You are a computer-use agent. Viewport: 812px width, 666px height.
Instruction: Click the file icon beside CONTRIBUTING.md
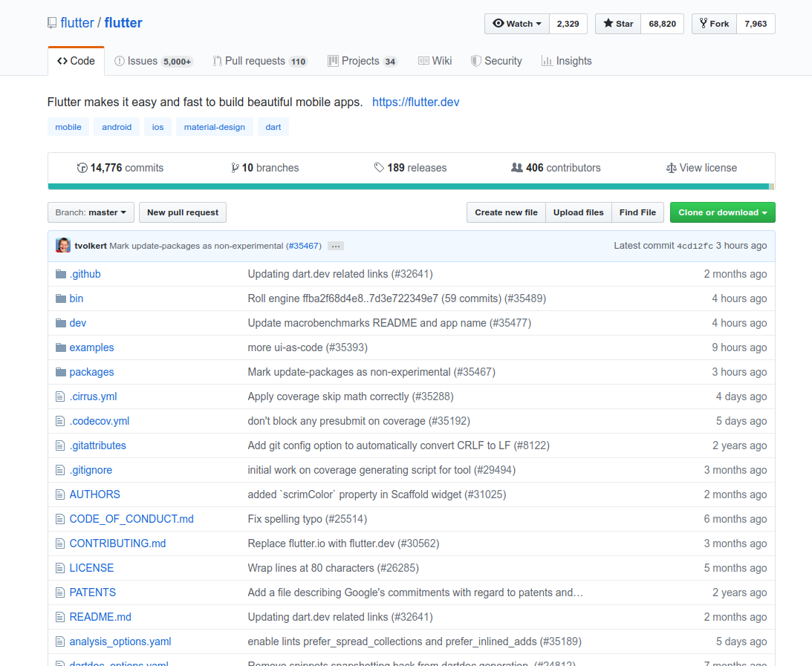click(60, 543)
